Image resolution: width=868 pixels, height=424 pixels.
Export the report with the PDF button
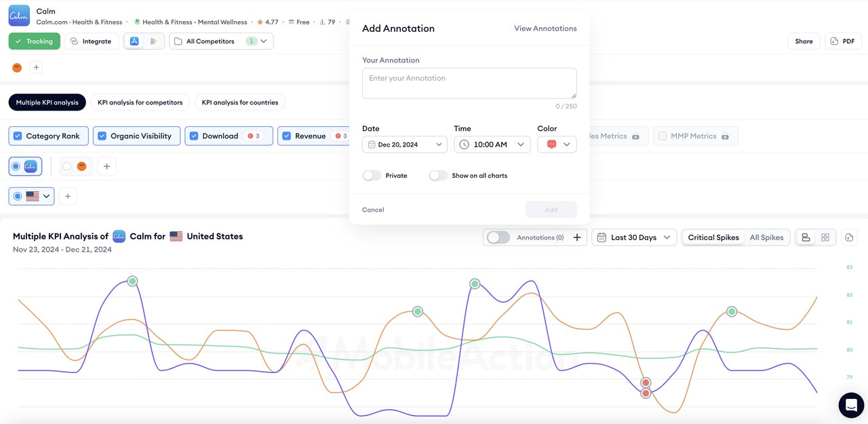843,41
